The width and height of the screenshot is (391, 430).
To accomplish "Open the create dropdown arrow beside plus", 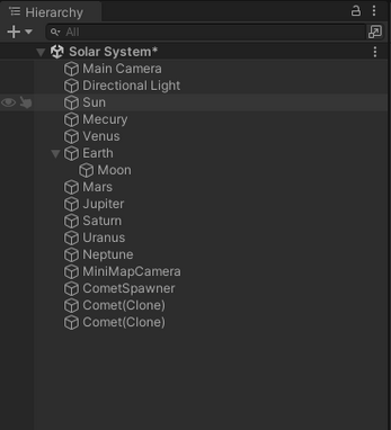I will (29, 32).
